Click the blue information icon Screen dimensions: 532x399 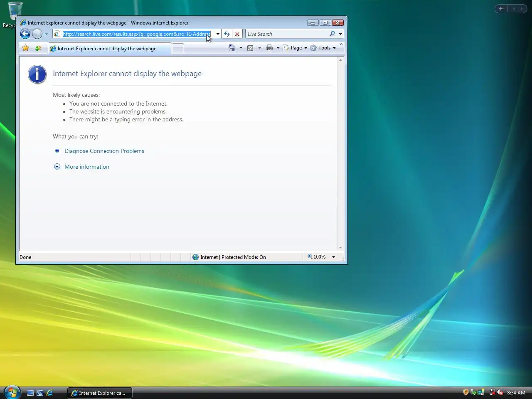click(37, 74)
